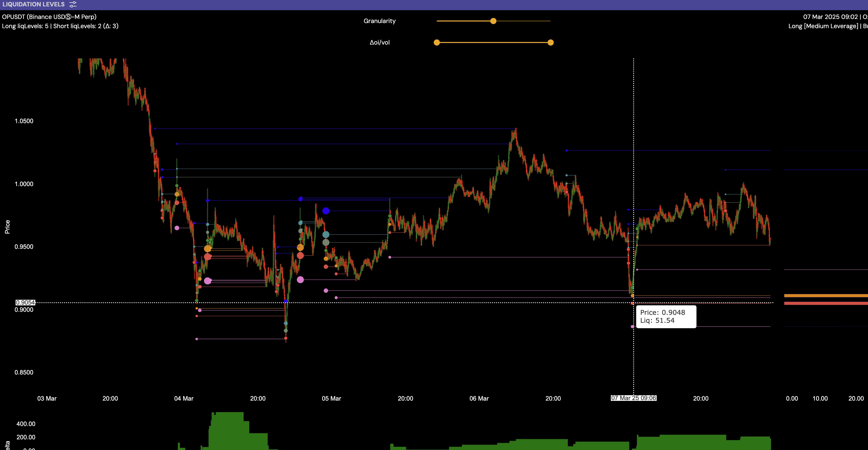Select the large blue liquidation dot near 05 Mar

[x=326, y=211]
